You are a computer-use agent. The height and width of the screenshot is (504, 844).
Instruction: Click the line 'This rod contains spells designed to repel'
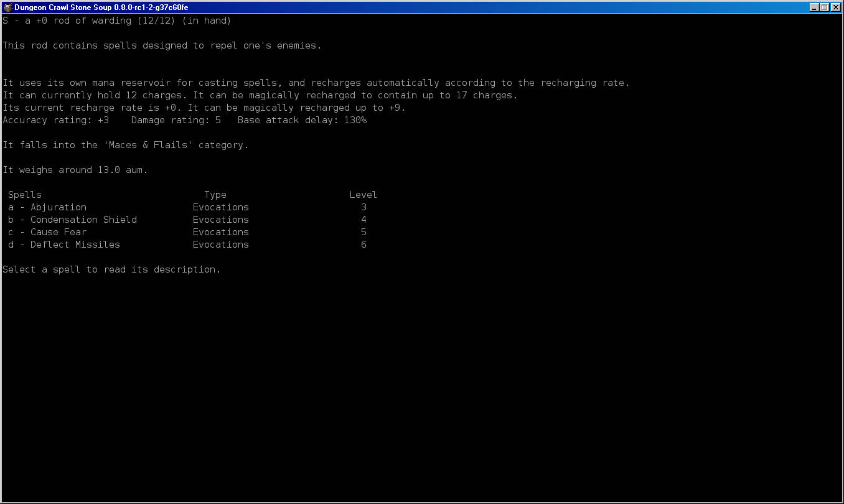162,45
